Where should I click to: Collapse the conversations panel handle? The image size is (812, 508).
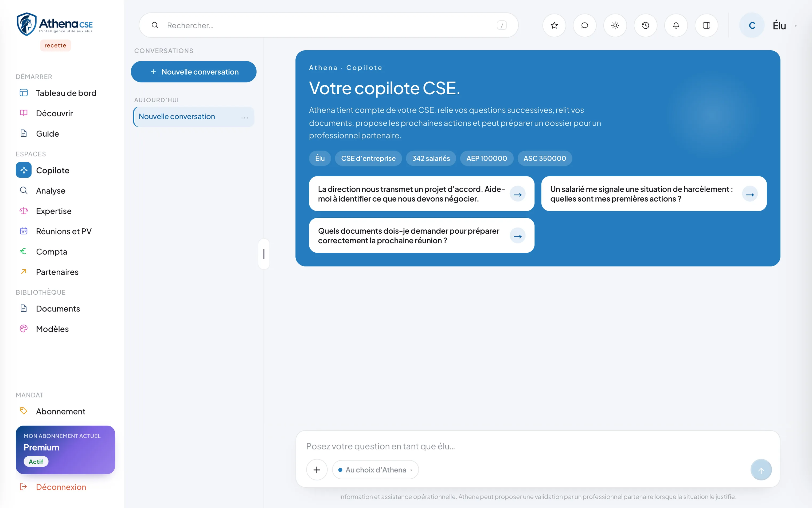click(x=264, y=254)
